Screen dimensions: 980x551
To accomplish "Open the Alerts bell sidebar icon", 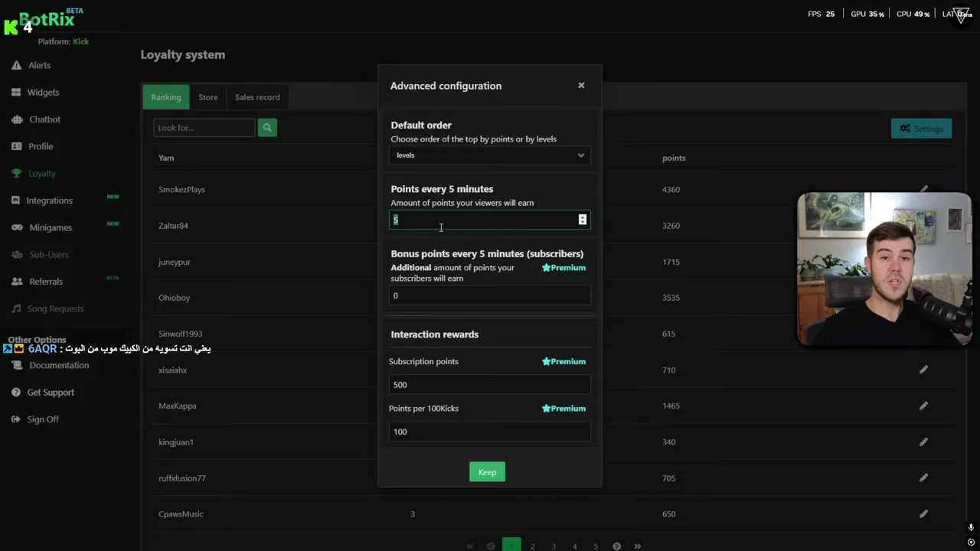I will click(16, 66).
